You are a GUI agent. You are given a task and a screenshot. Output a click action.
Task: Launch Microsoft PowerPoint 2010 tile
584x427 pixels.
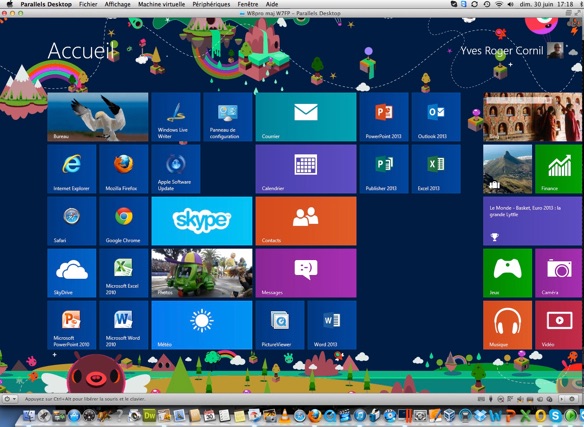pyautogui.click(x=72, y=325)
